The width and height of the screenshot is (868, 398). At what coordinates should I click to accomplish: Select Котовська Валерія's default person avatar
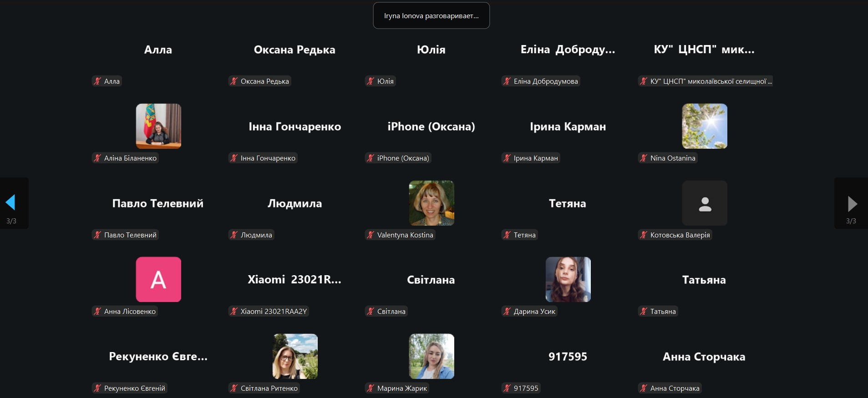coord(705,203)
